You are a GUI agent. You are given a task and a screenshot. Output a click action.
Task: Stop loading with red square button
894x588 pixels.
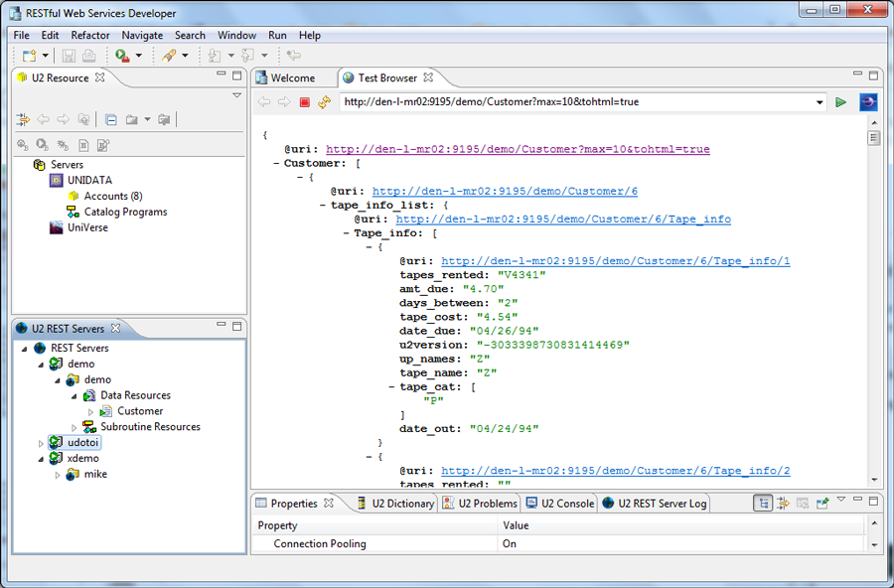pos(305,102)
